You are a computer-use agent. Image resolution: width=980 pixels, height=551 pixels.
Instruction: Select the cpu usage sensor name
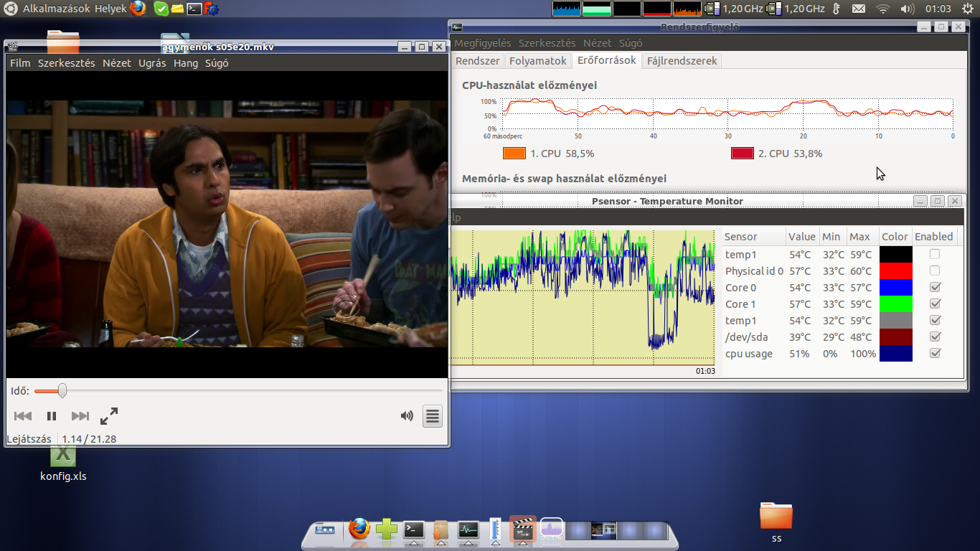point(749,354)
